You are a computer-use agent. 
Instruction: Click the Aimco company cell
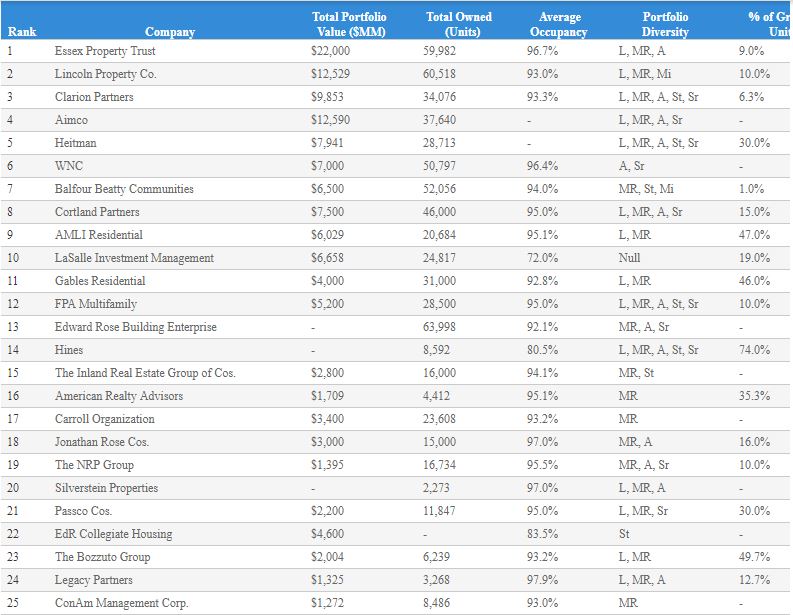[x=71, y=120]
